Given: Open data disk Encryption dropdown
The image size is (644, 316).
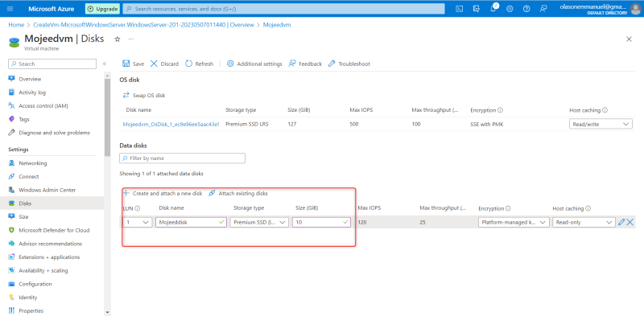Looking at the screenshot, I should [514, 222].
